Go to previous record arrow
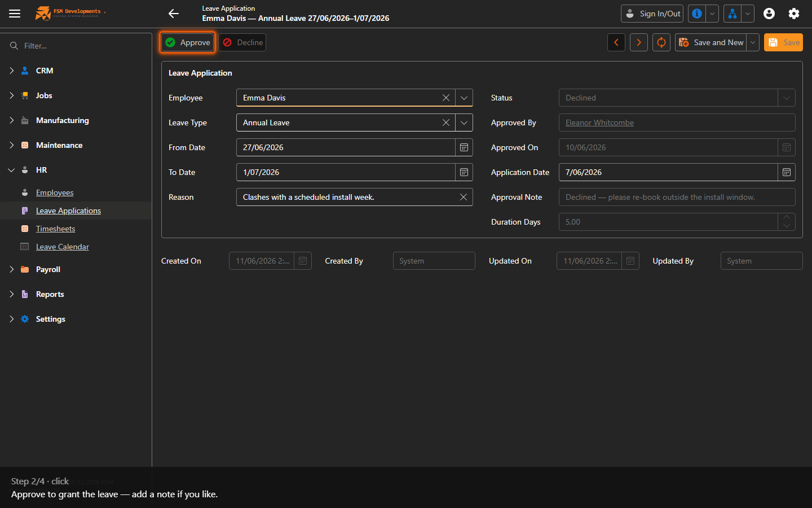 point(616,42)
